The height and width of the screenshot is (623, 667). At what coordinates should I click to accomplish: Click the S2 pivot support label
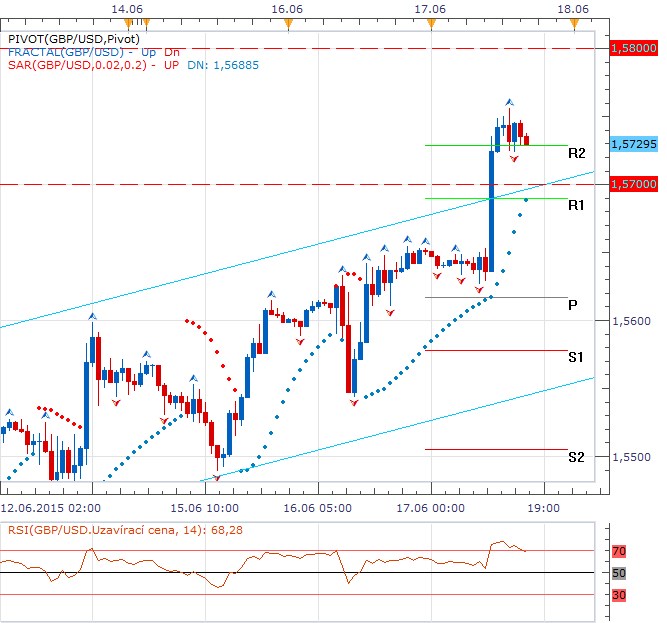576,457
